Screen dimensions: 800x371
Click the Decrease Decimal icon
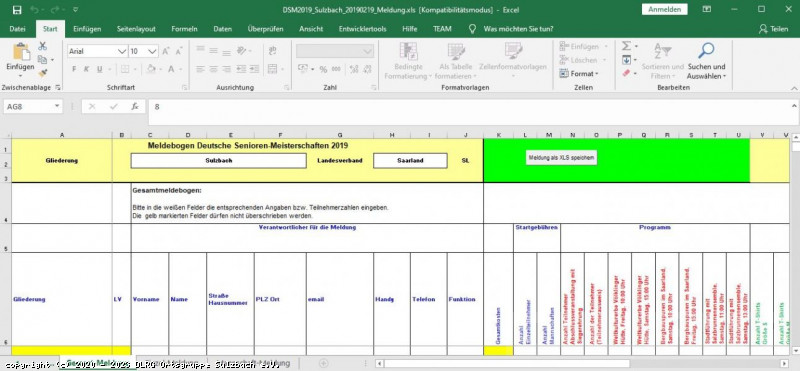367,69
